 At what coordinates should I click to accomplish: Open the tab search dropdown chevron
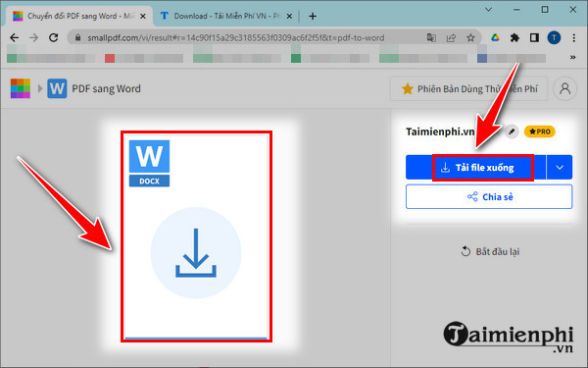pos(488,10)
